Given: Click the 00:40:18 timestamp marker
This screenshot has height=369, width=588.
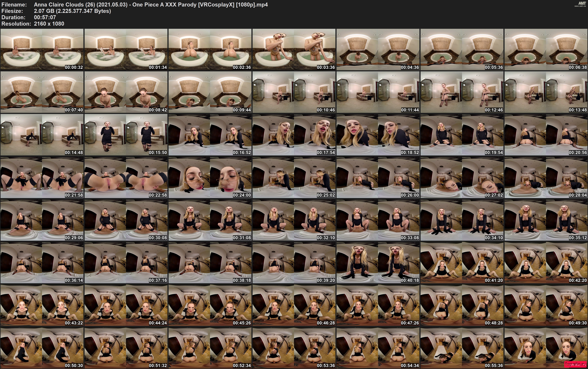Looking at the screenshot, I should tap(410, 280).
